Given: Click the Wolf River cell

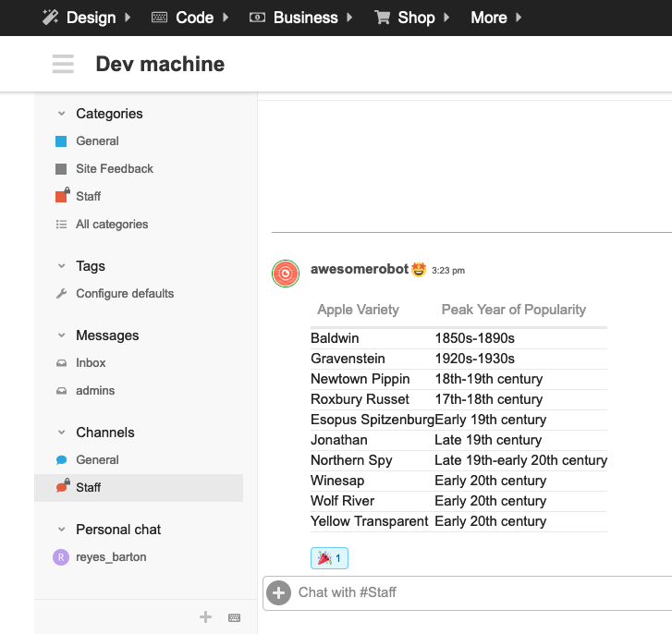Looking at the screenshot, I should pyautogui.click(x=342, y=501).
